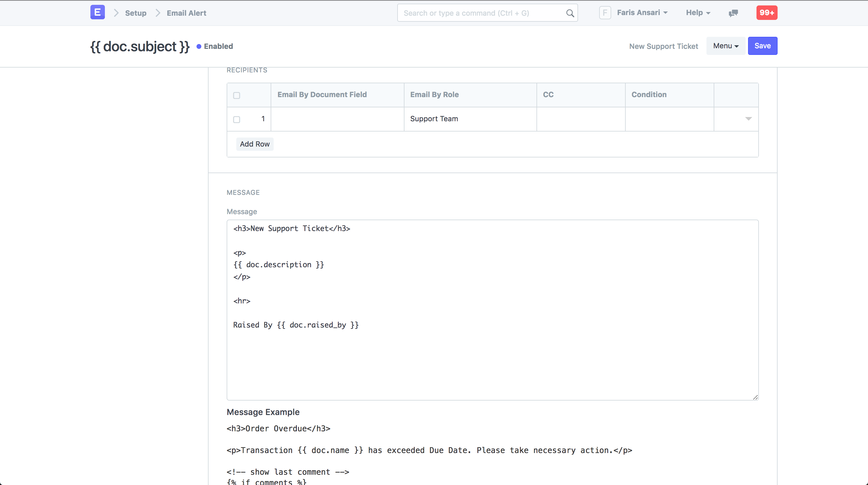Screen dimensions: 868x485
Task: Click the F user avatar icon
Action: 605,13
